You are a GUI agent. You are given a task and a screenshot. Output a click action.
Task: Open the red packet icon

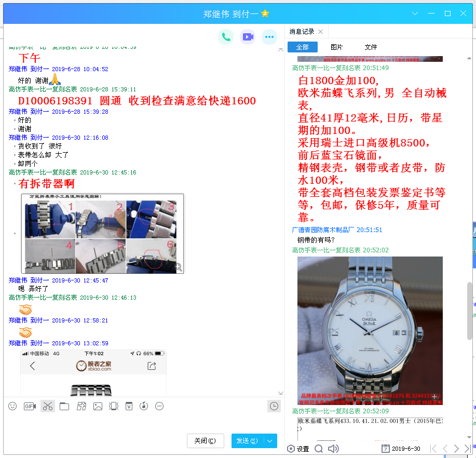129,406
